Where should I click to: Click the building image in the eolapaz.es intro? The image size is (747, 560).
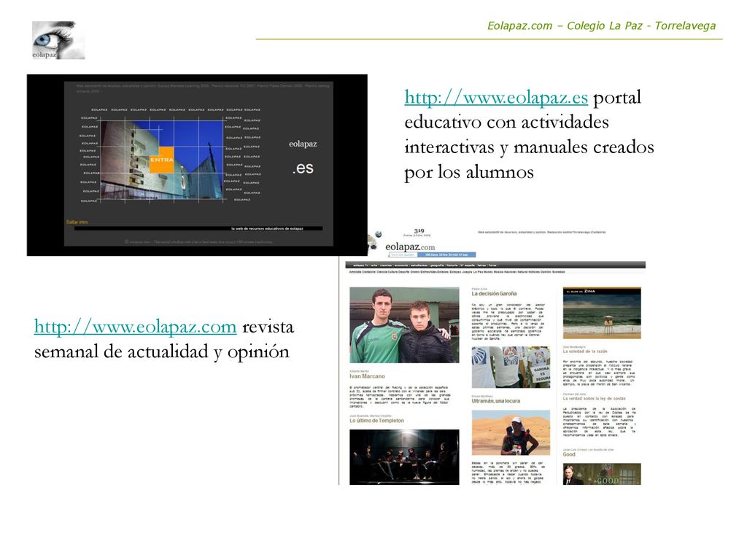tap(162, 160)
